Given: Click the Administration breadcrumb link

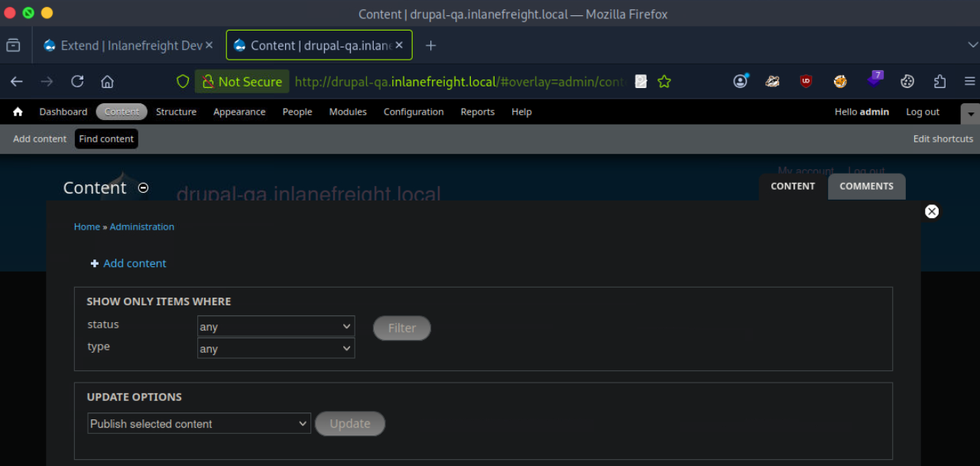Looking at the screenshot, I should point(141,226).
